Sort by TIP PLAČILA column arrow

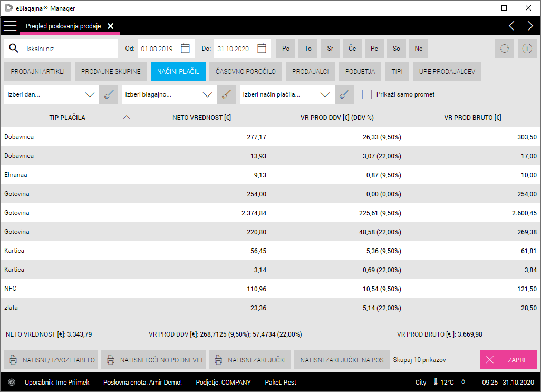(x=127, y=117)
